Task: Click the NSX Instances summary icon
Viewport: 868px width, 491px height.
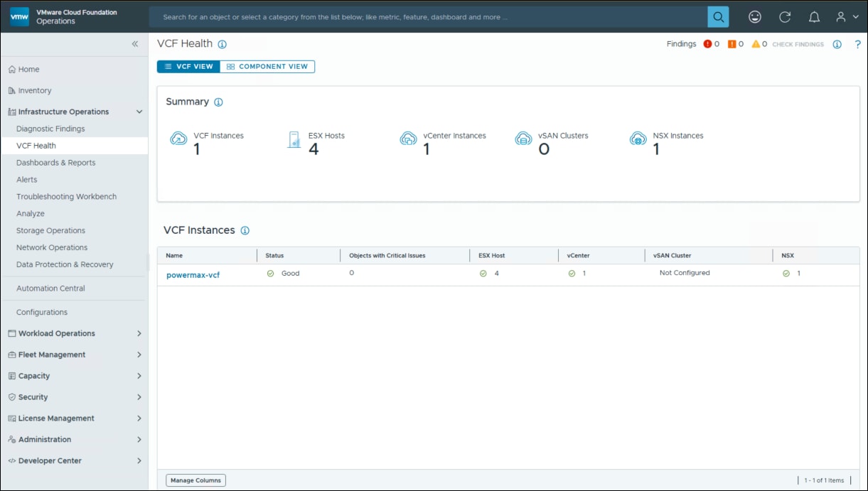Action: 638,139
